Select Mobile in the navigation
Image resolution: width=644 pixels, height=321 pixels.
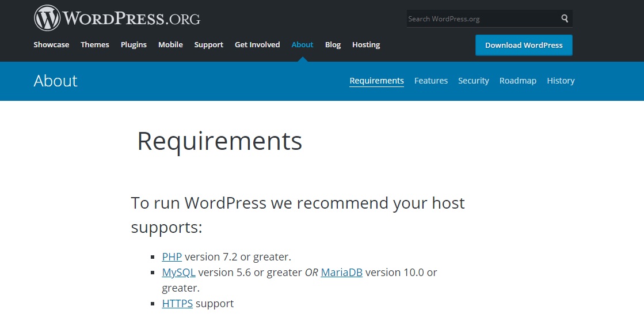click(x=170, y=45)
